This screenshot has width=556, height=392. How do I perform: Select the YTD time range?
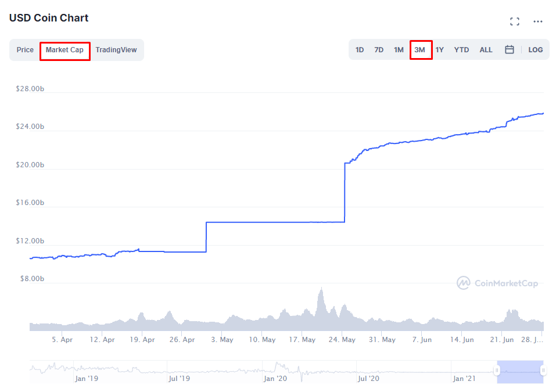[461, 50]
